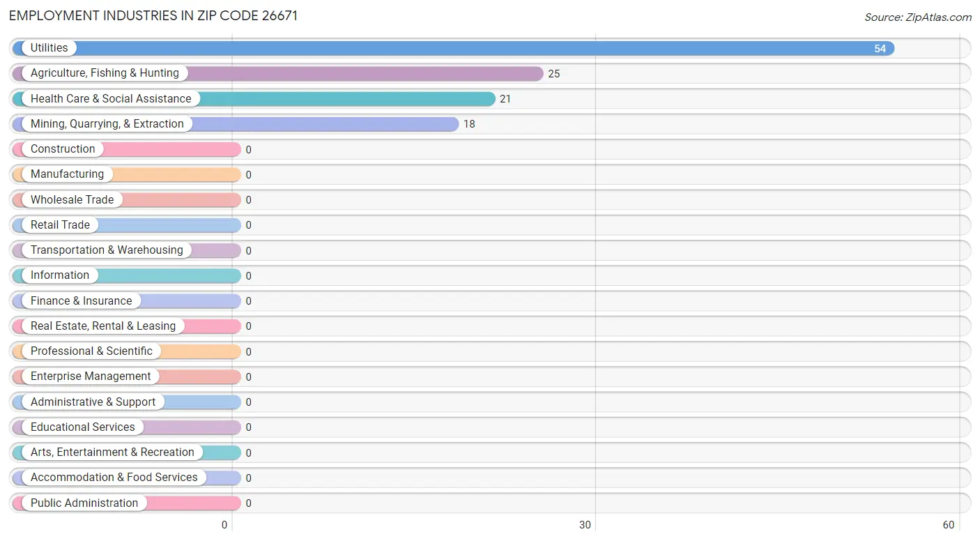Click the zero value beside Construction bar
The height and width of the screenshot is (541, 980).
[248, 149]
